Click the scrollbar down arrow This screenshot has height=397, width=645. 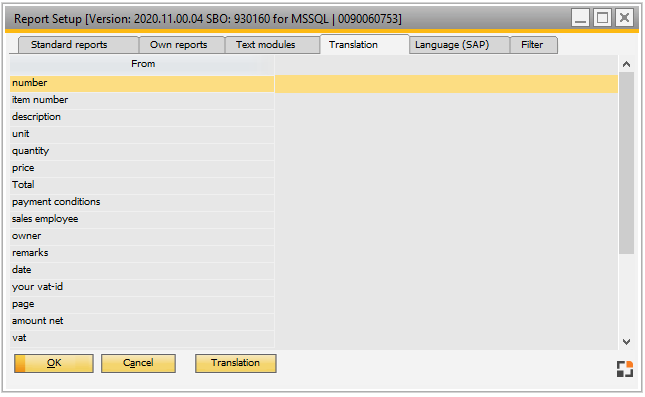pyautogui.click(x=626, y=341)
